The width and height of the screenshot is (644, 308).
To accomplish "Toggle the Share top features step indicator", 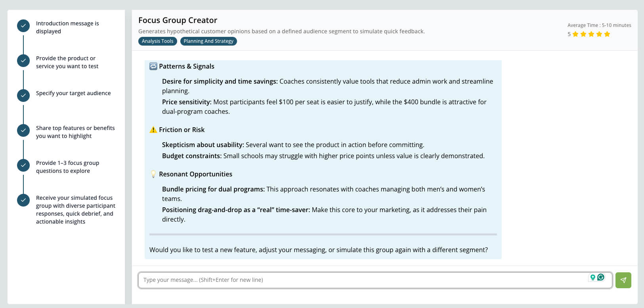I will pos(23,130).
